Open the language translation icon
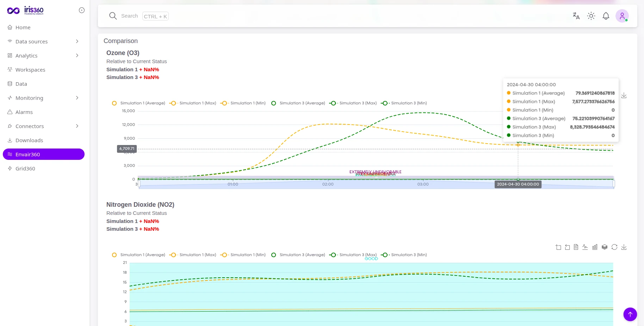 click(x=576, y=16)
